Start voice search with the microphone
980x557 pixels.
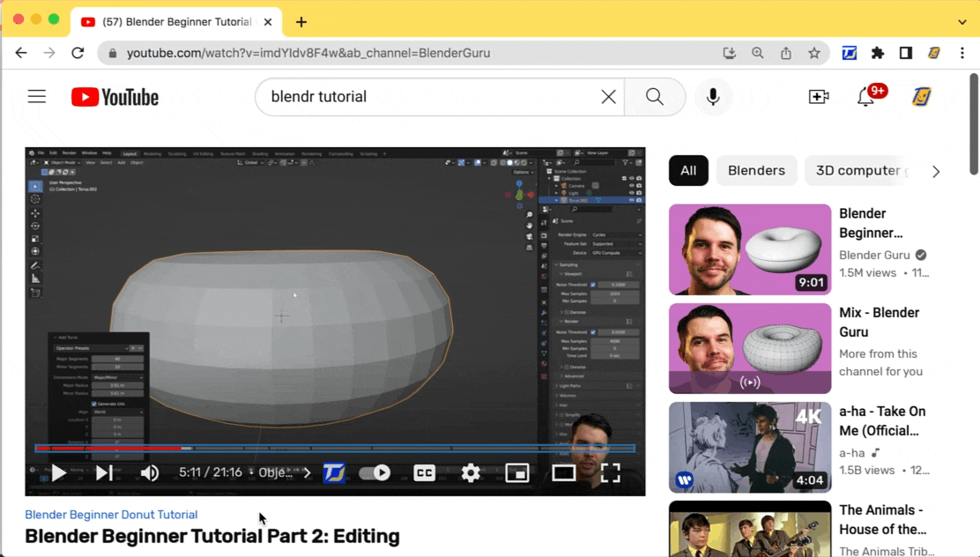(713, 97)
